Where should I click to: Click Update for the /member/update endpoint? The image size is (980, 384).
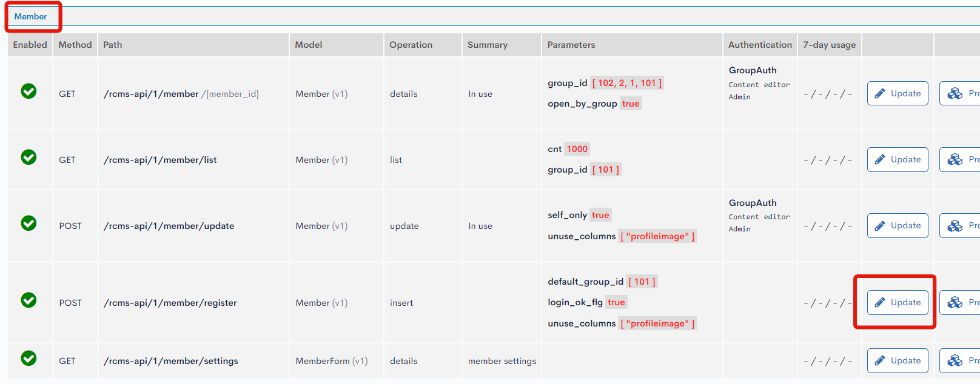898,225
